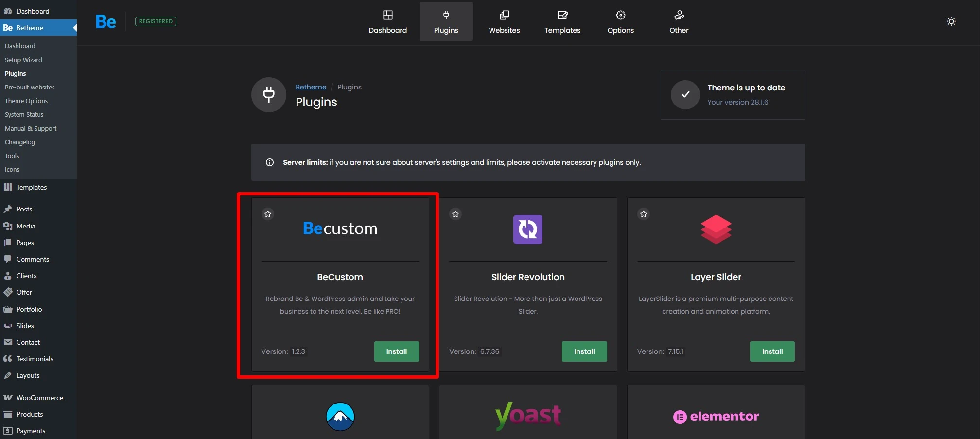
Task: Open the Other tab
Action: click(679, 21)
